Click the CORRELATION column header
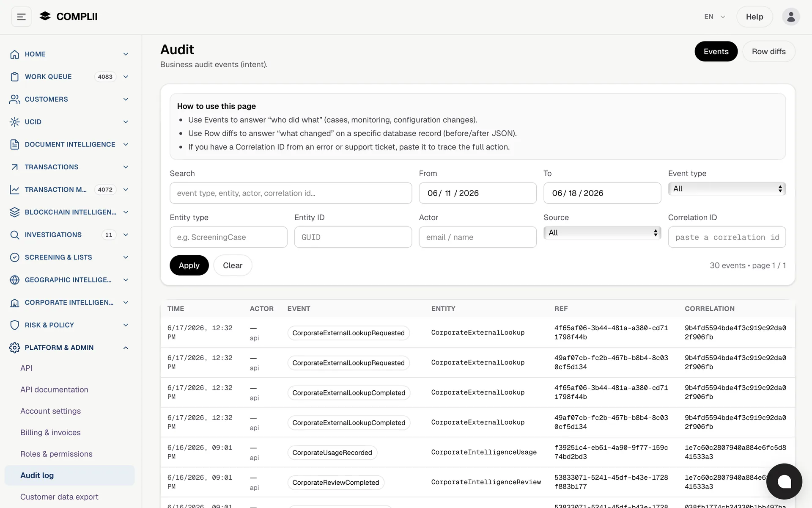The height and width of the screenshot is (508, 812). (x=709, y=309)
